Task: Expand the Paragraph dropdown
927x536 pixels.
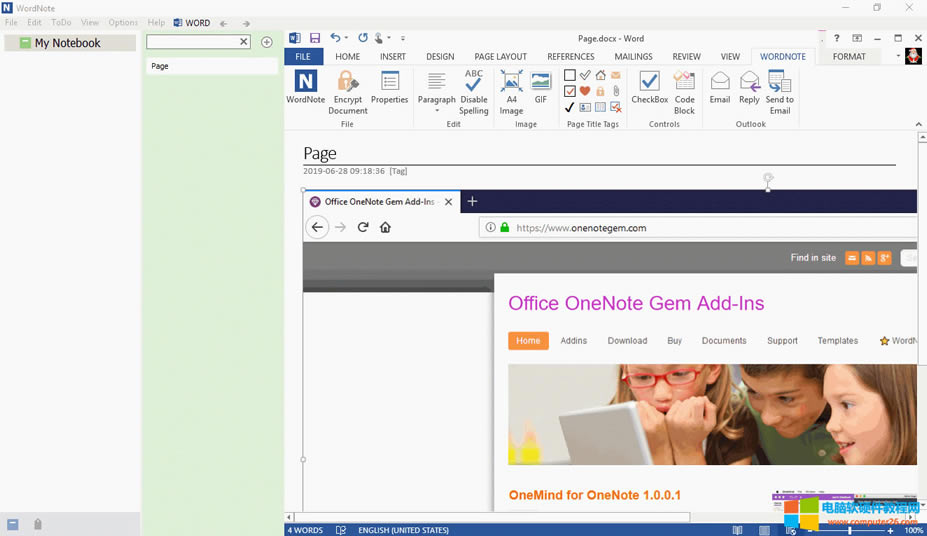Action: point(436,110)
